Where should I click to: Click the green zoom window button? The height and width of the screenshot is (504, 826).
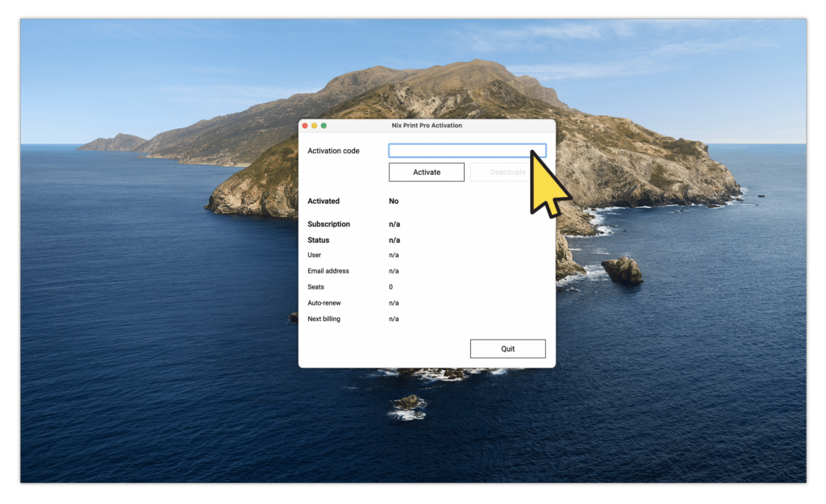(324, 127)
